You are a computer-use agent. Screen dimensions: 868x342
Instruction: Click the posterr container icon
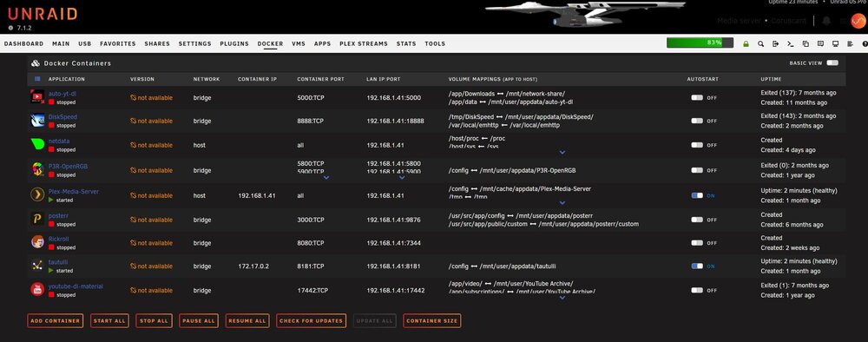[37, 219]
